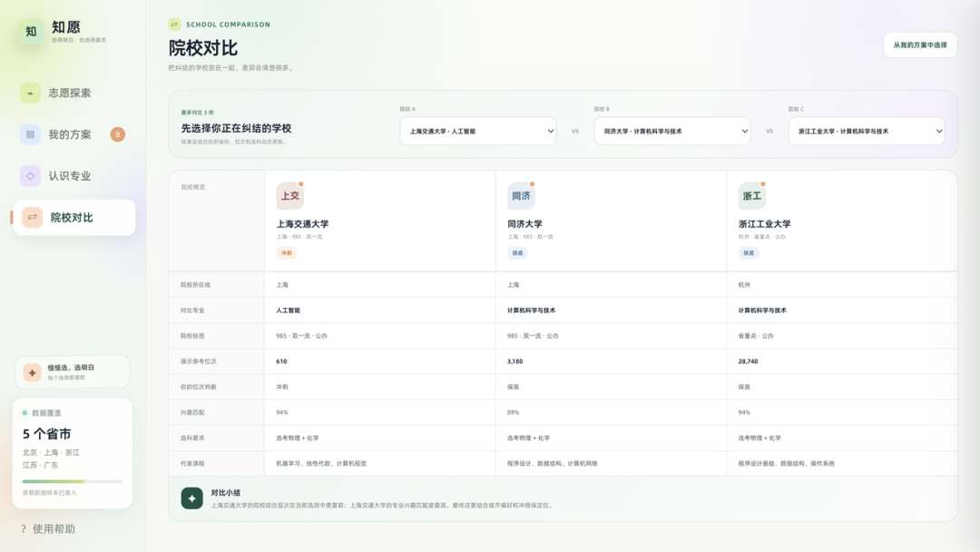Click the 演示参考位次 row label
980x552 pixels.
pyautogui.click(x=199, y=361)
